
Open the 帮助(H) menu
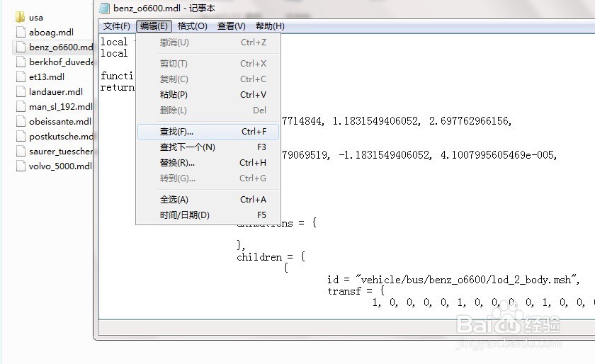(x=270, y=26)
